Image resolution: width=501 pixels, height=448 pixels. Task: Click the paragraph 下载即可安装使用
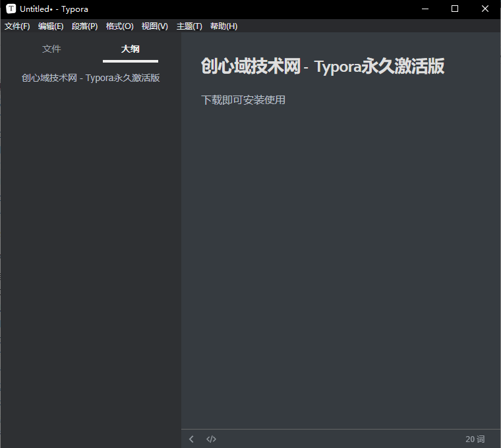tap(243, 100)
